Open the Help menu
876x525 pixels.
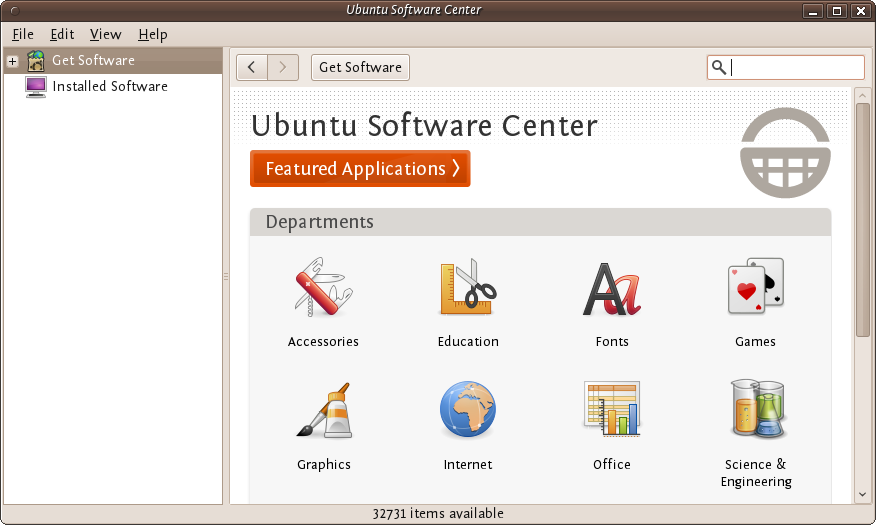[x=153, y=34]
